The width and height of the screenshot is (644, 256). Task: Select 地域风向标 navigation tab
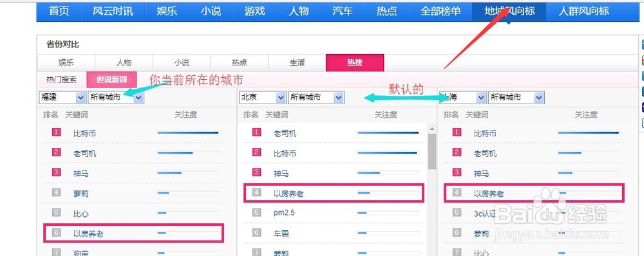[x=509, y=12]
